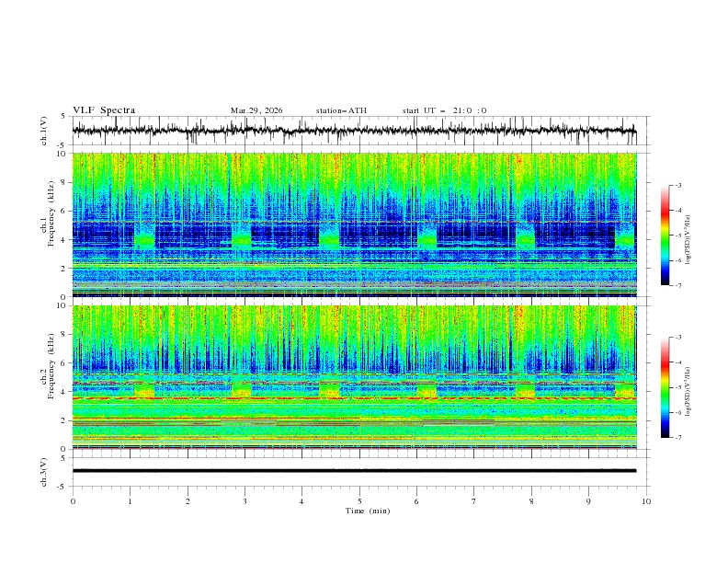Select the "Mar.29, 2026" date text
728x563 pixels.
point(256,110)
